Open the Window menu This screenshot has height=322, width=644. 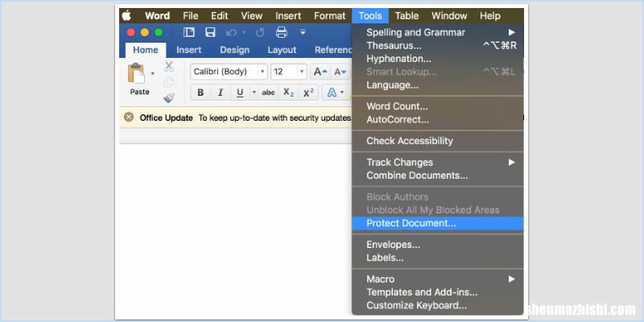click(x=449, y=16)
